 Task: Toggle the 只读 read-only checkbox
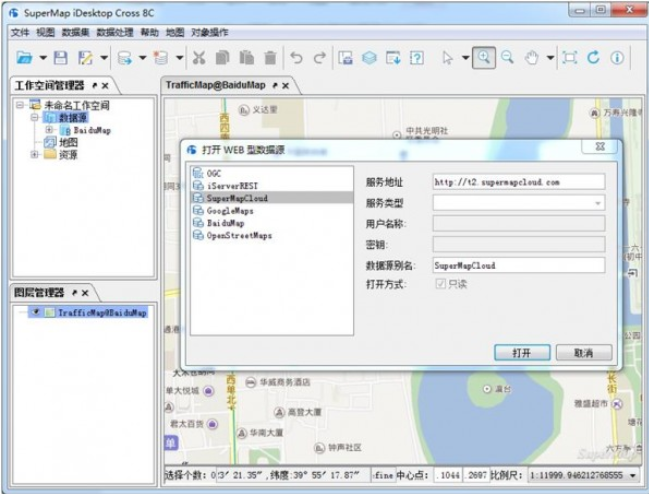440,285
